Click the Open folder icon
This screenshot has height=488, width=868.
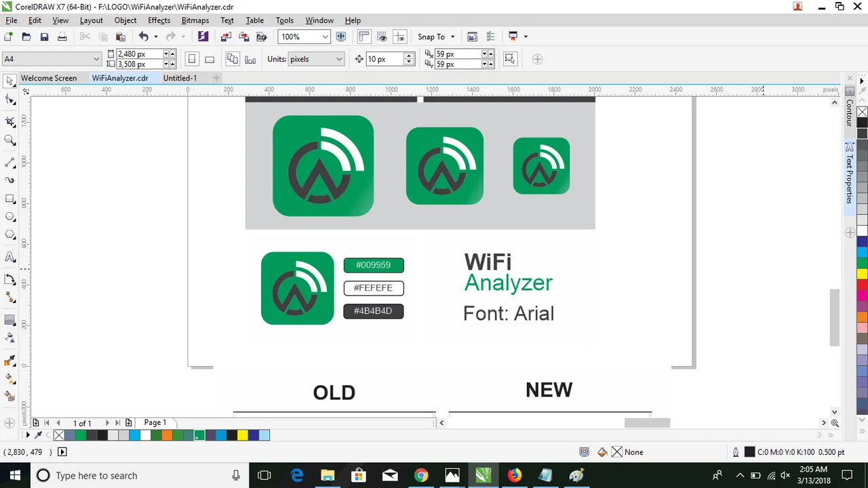pyautogui.click(x=26, y=37)
